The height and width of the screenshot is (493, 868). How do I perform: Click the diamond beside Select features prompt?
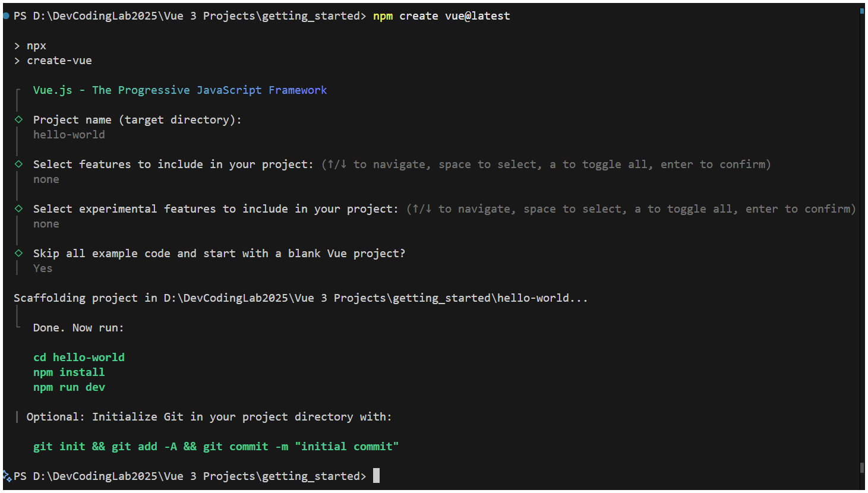pos(18,164)
